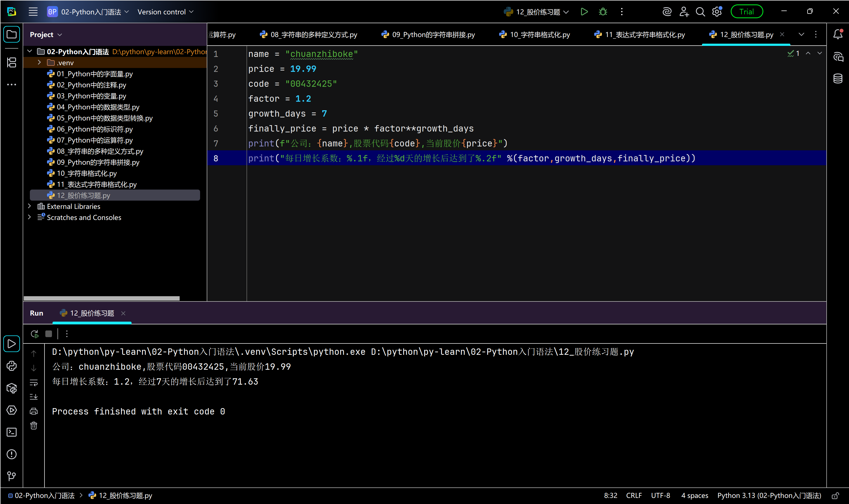Switch to the 10_字符串格式化.py tab

click(539, 35)
